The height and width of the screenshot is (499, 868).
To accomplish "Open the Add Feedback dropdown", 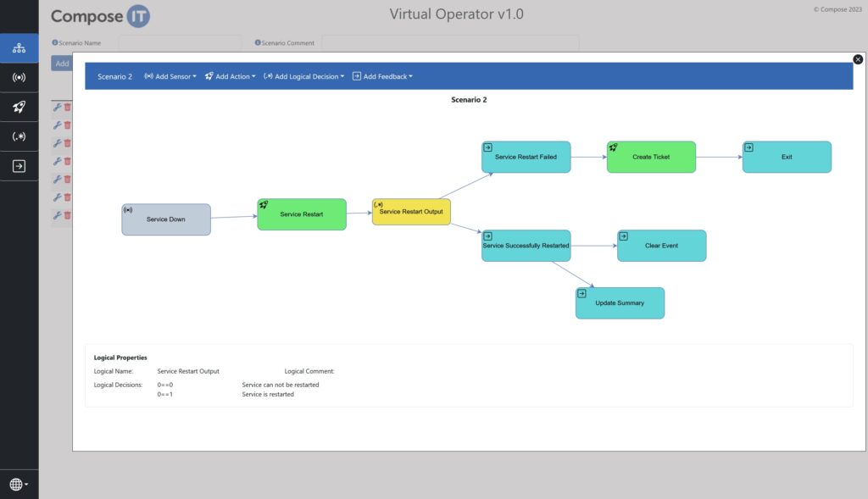I will tap(382, 76).
